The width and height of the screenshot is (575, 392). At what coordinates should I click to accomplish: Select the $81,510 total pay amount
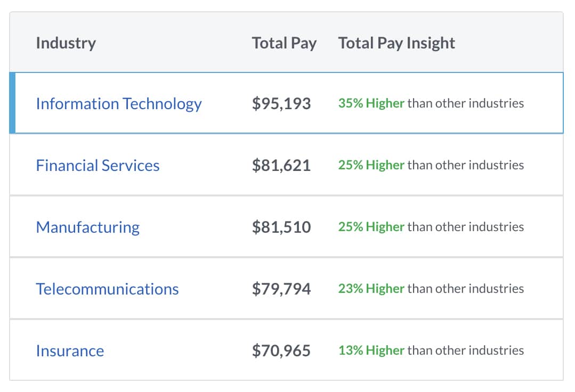pyautogui.click(x=281, y=227)
